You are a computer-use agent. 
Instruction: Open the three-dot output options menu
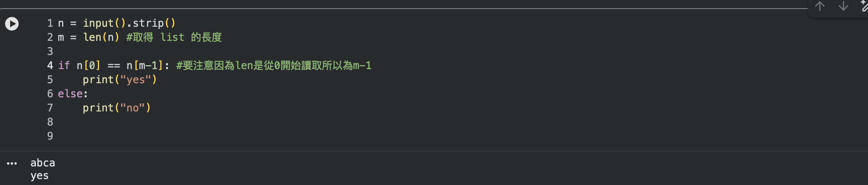coord(12,163)
